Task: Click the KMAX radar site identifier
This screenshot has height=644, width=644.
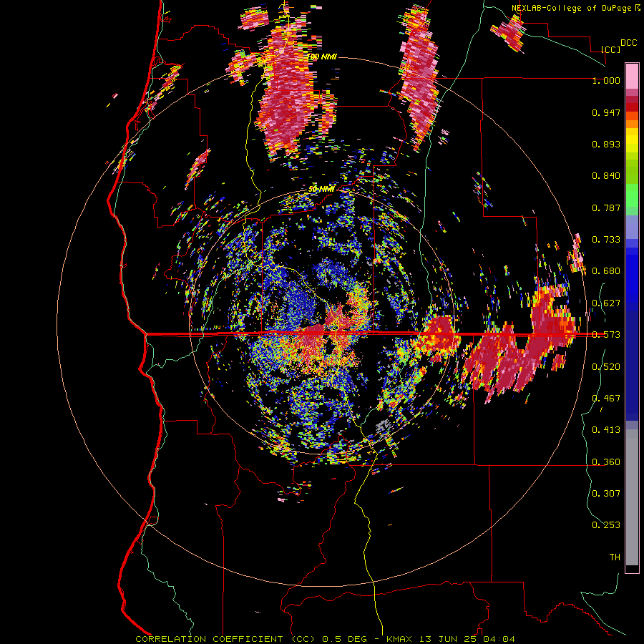Action: pos(399,639)
